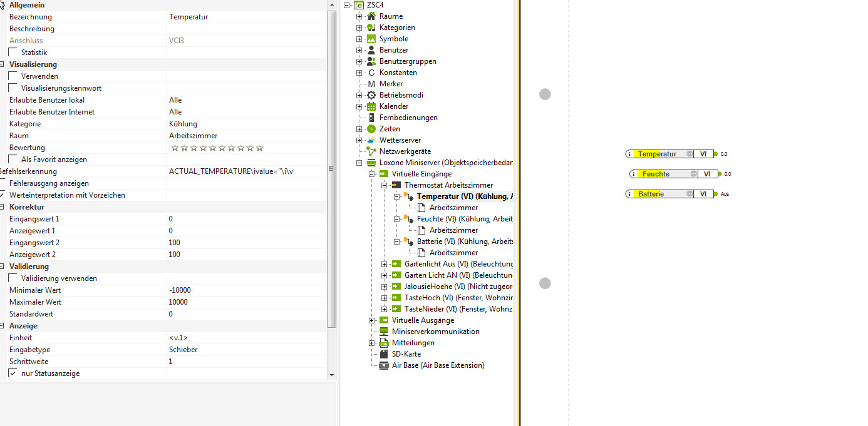Click the Symbole picture icon
The image size is (868, 426).
pos(371,39)
